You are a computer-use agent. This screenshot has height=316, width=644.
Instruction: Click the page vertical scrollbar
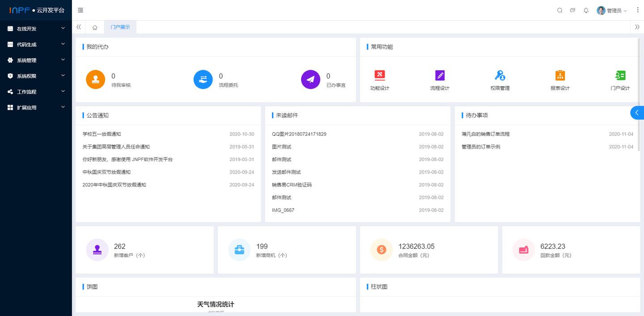[x=640, y=94]
